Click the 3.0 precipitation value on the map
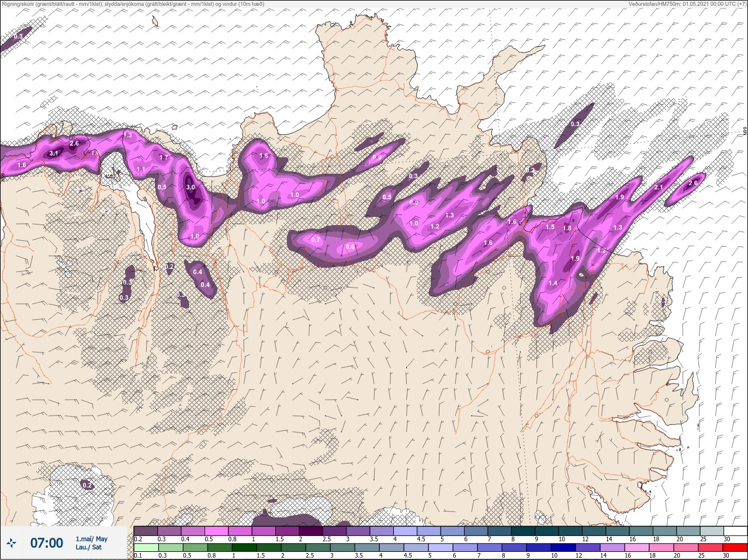The width and height of the screenshot is (748, 560). point(191,187)
